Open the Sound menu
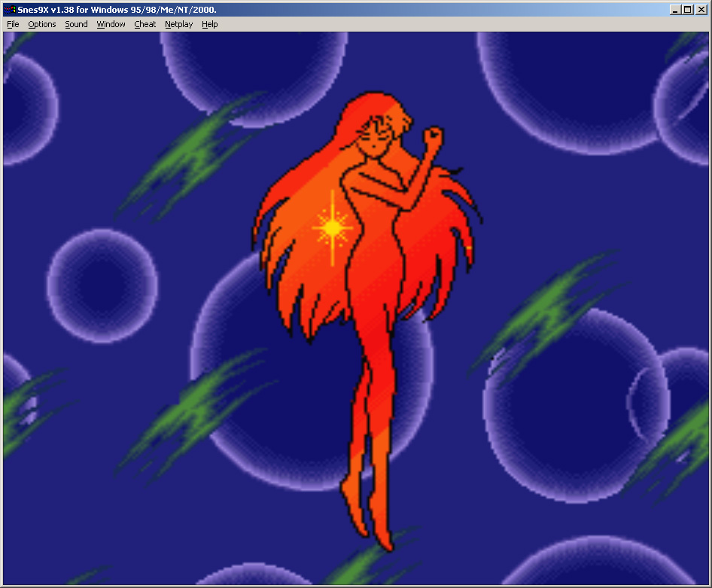Screen dimensions: 712x588 pos(76,25)
